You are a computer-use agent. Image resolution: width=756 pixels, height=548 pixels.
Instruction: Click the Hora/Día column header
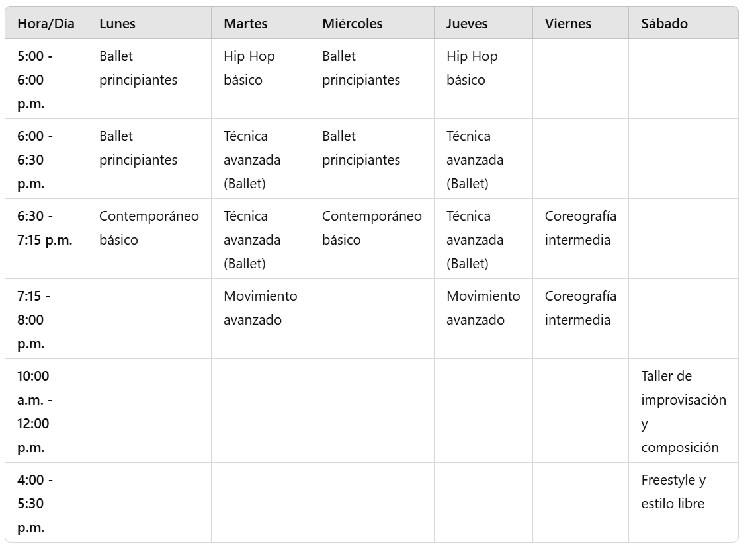point(46,23)
